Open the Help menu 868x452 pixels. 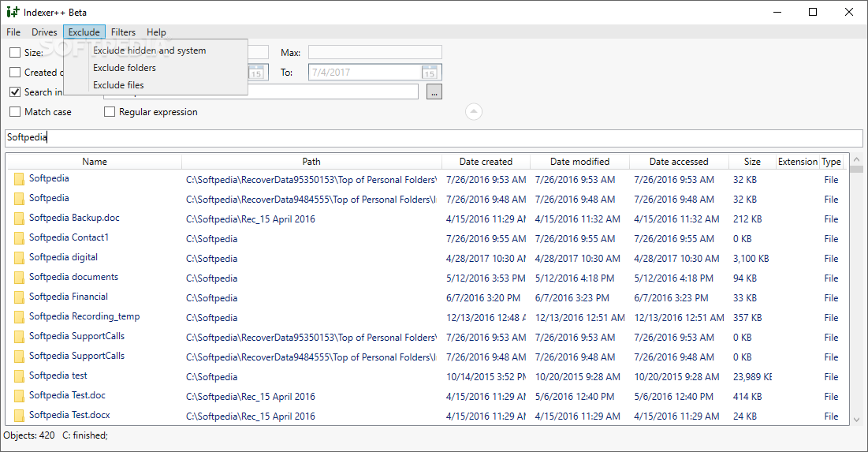[x=156, y=32]
